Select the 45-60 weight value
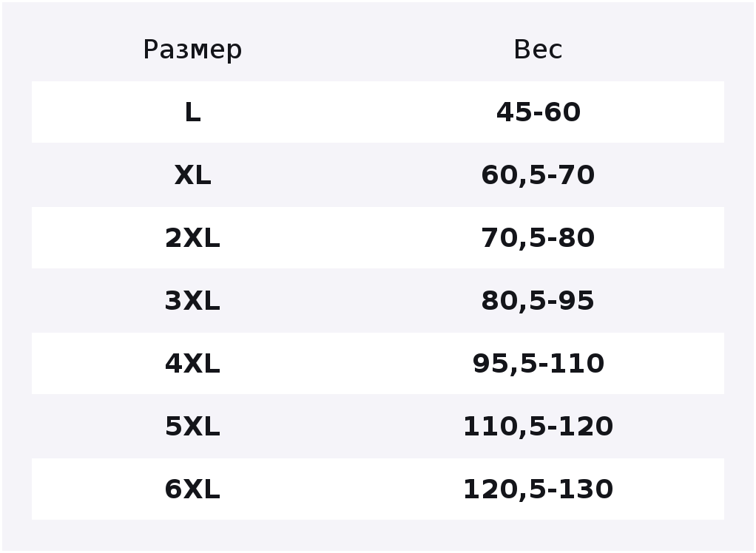 click(538, 112)
